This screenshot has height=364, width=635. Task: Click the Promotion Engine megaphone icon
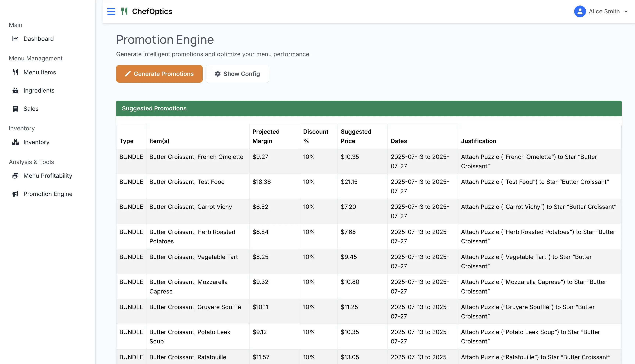15,194
